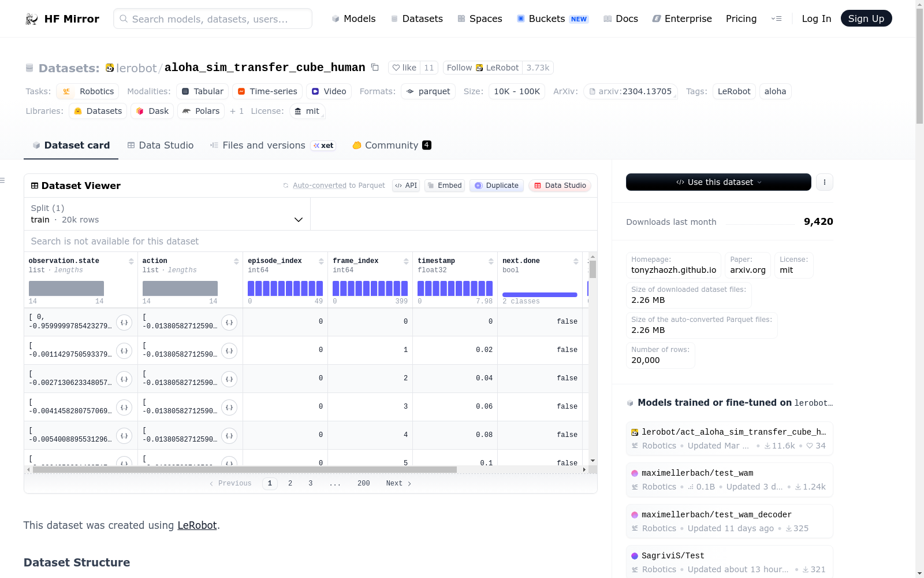Expand the action cell in frame 4 row
The height and width of the screenshot is (578, 924).
[x=229, y=436]
